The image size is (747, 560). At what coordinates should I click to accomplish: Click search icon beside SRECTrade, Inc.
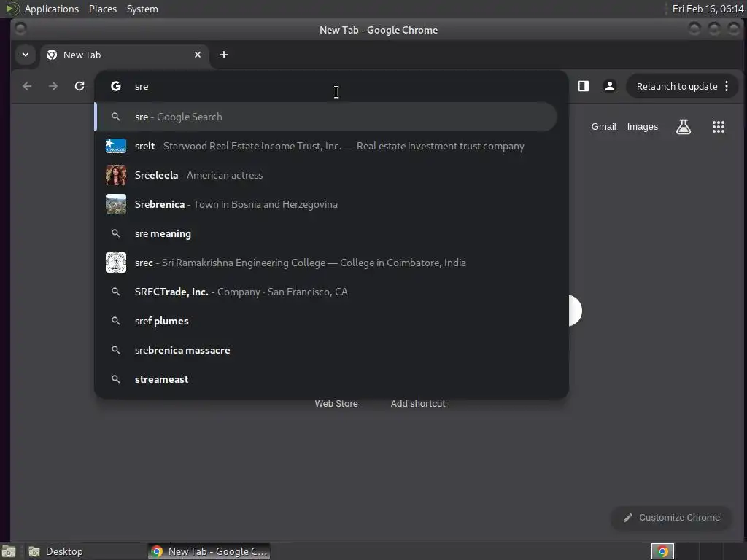[x=116, y=292]
